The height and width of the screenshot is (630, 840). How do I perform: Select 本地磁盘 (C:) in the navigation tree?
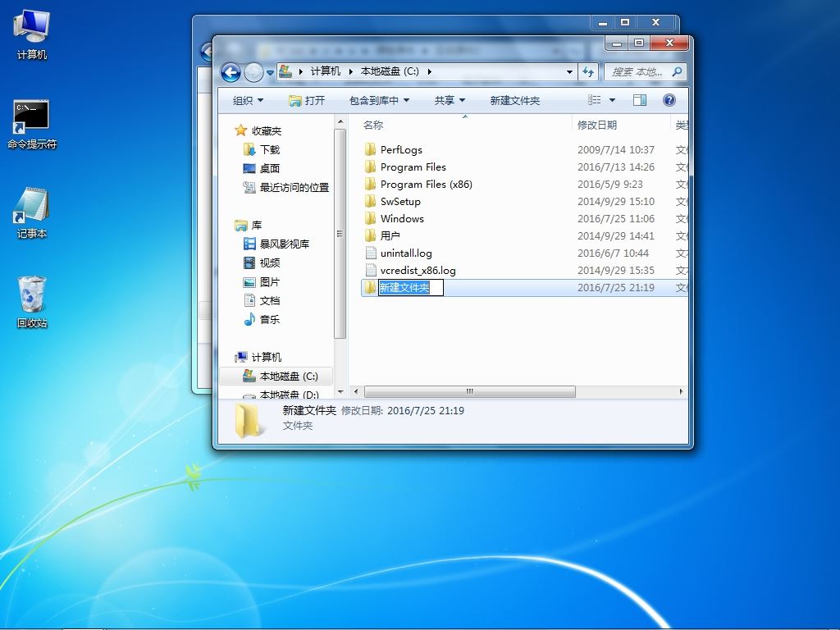pos(281,376)
